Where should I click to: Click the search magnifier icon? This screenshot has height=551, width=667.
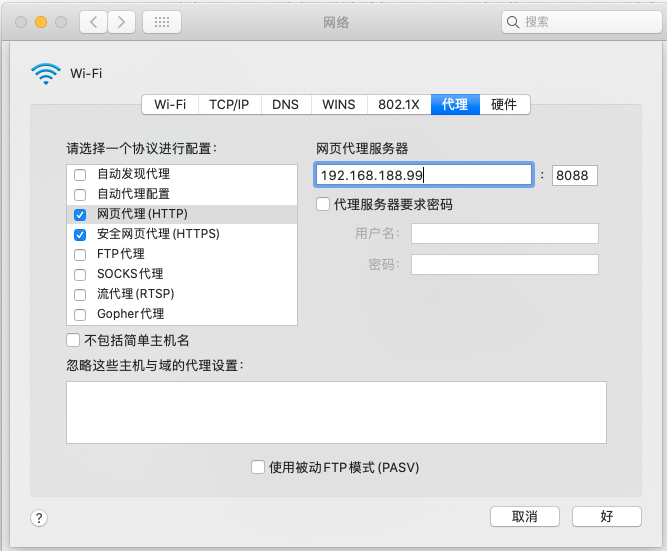pos(514,21)
